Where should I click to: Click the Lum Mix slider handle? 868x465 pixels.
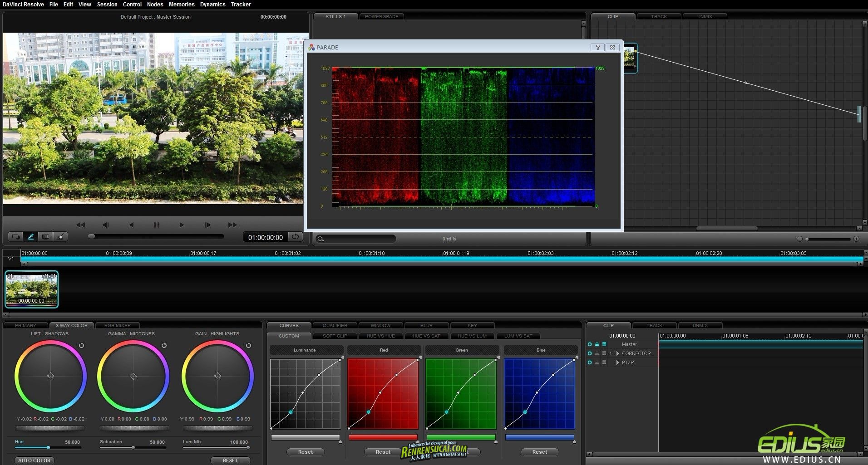coord(248,448)
